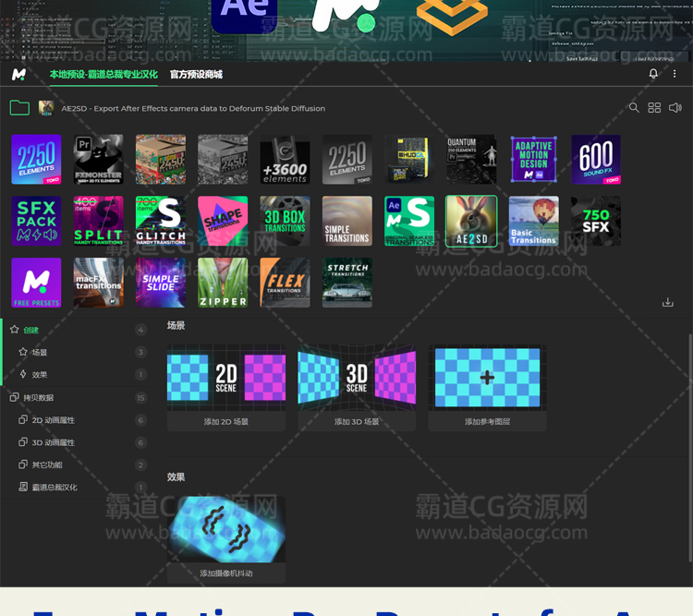
Task: Click the right-side vertical scrollbar
Action: click(x=690, y=448)
